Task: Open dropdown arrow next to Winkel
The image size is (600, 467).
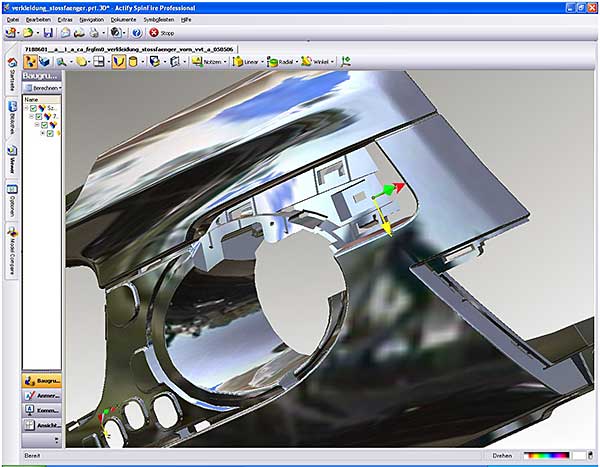Action: click(x=334, y=61)
